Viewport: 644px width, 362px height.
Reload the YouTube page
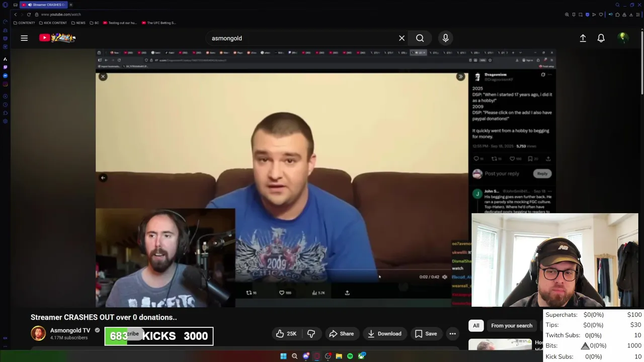coord(29,15)
